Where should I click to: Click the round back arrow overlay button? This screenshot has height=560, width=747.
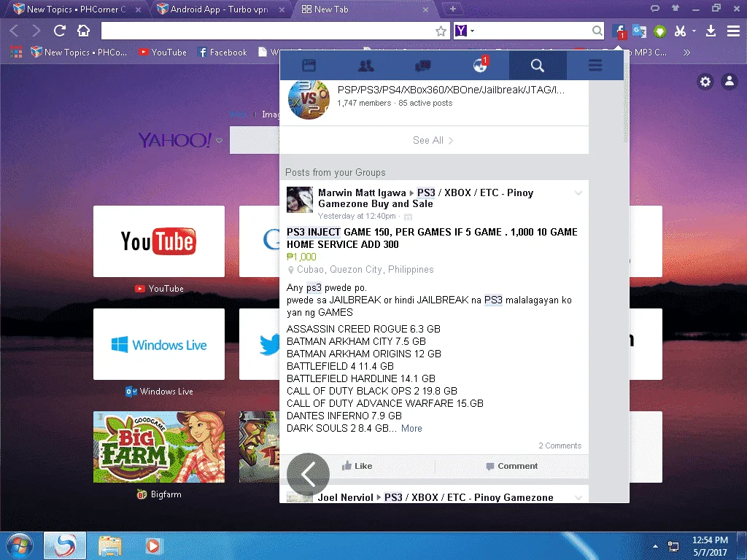point(309,474)
